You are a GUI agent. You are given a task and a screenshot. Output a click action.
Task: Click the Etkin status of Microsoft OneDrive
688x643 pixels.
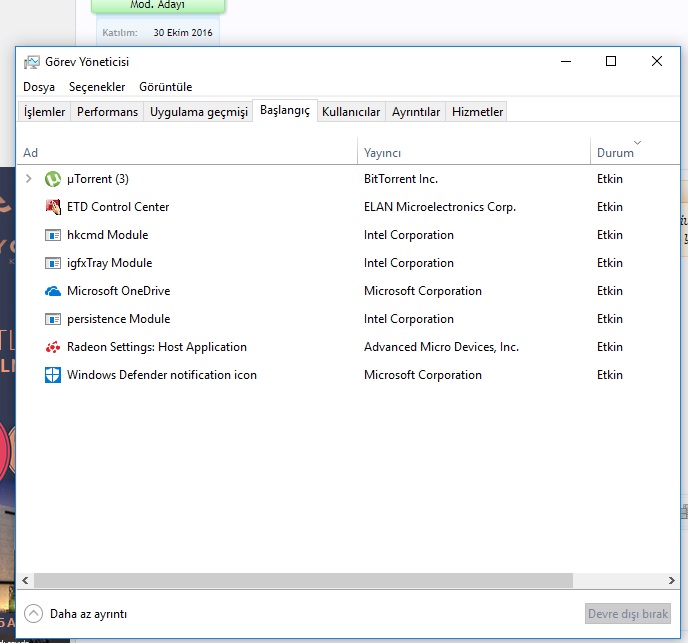[x=609, y=291]
